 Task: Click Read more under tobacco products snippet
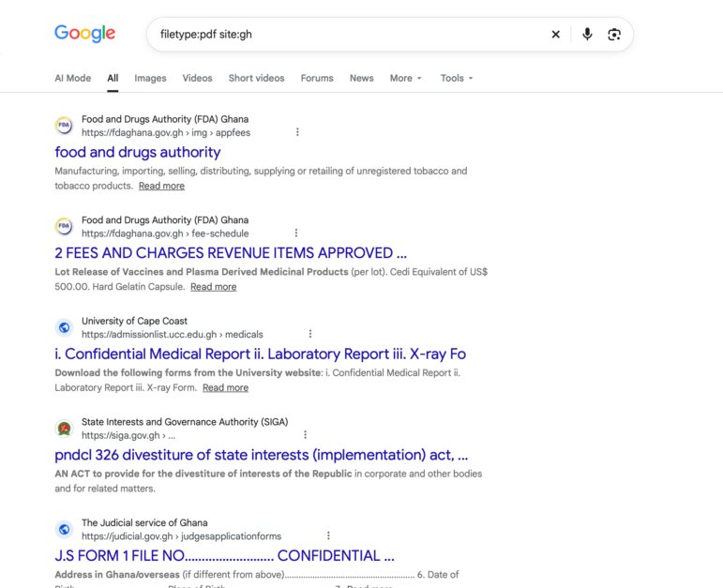pyautogui.click(x=161, y=186)
